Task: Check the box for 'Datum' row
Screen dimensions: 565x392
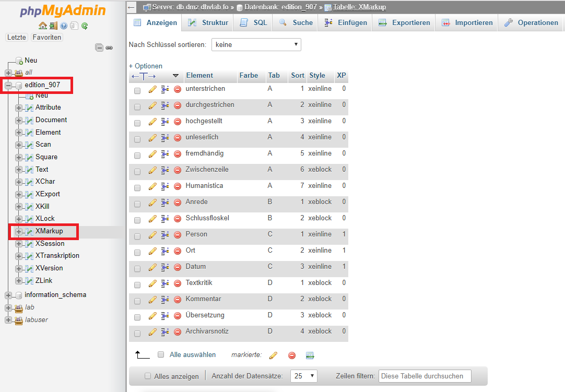Action: [x=137, y=269]
